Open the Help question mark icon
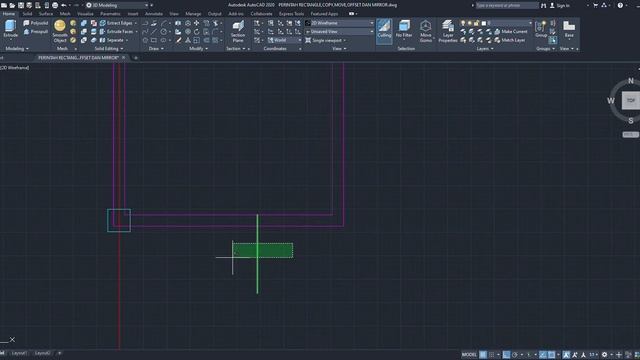Screen dimensions: 640x360 point(620,5)
